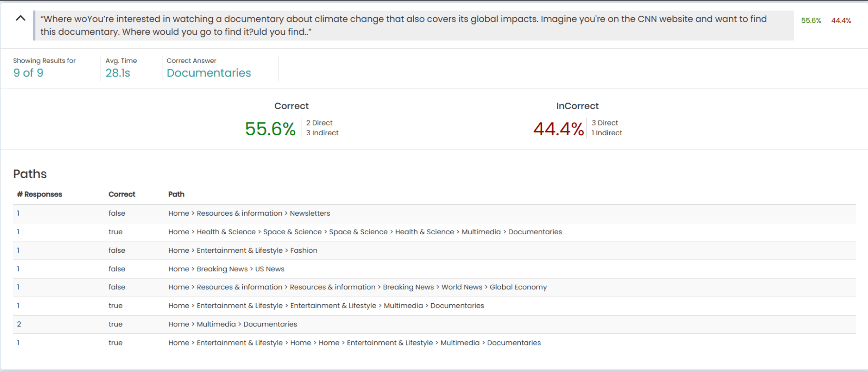Sort by the Path column header
Image resolution: width=868 pixels, height=371 pixels.
pos(176,194)
